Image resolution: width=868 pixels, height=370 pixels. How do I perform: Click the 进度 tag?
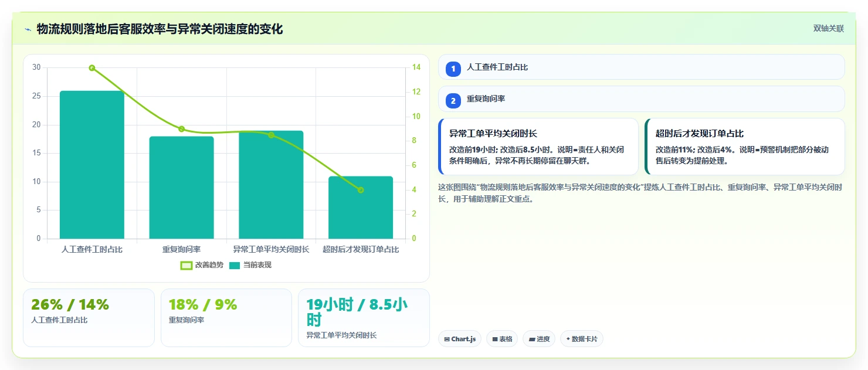pos(539,339)
